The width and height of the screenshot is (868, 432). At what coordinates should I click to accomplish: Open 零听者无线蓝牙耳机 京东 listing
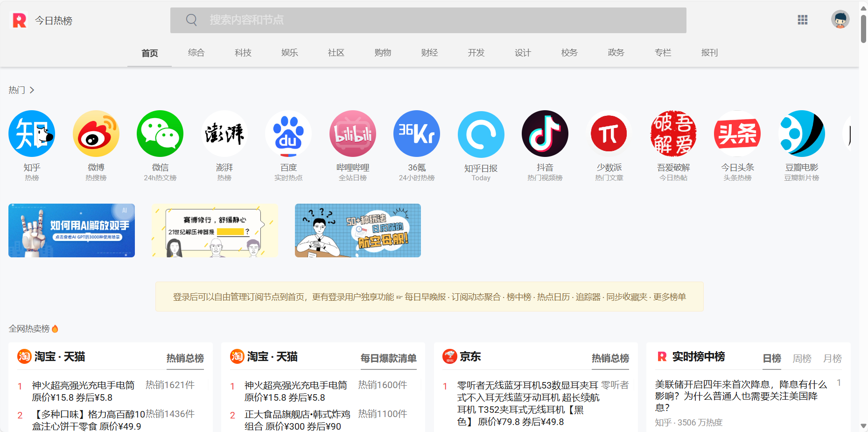pyautogui.click(x=528, y=404)
